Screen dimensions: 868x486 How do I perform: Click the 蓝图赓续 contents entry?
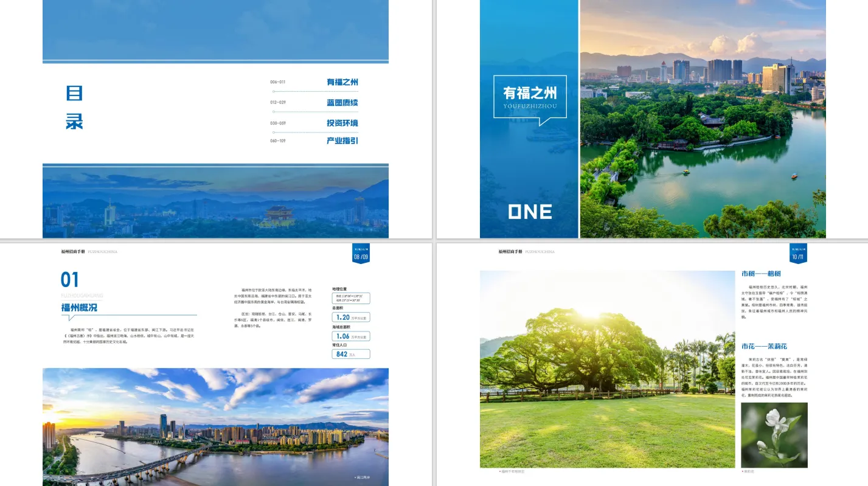pyautogui.click(x=342, y=103)
